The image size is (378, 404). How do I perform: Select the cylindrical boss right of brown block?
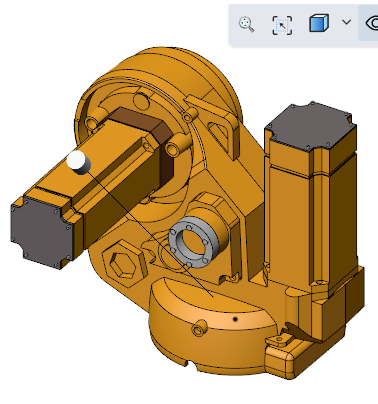click(178, 144)
